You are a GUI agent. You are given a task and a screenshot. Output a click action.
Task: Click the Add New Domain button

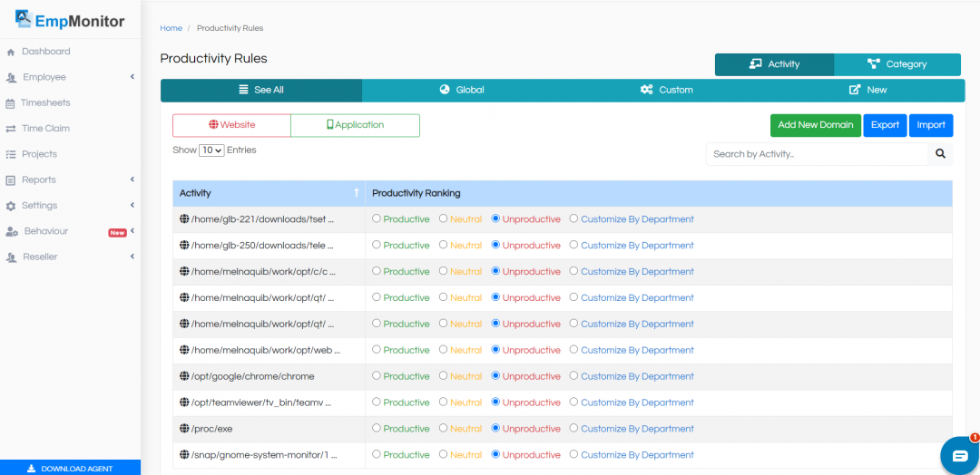click(815, 125)
